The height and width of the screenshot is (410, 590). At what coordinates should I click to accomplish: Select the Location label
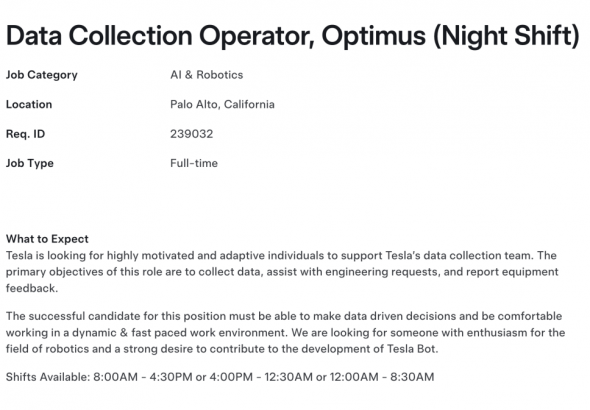[x=29, y=104]
